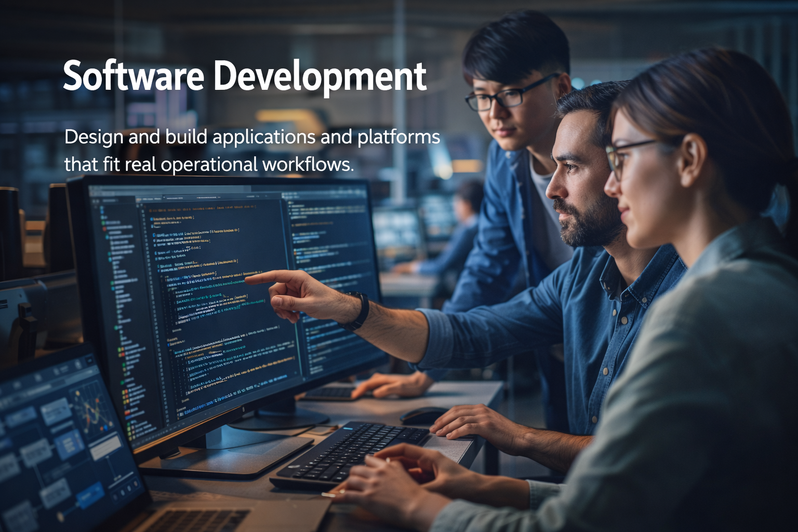This screenshot has height=532, width=798.
Task: Click the white card above the flowchart connector
Action: click(x=107, y=446)
